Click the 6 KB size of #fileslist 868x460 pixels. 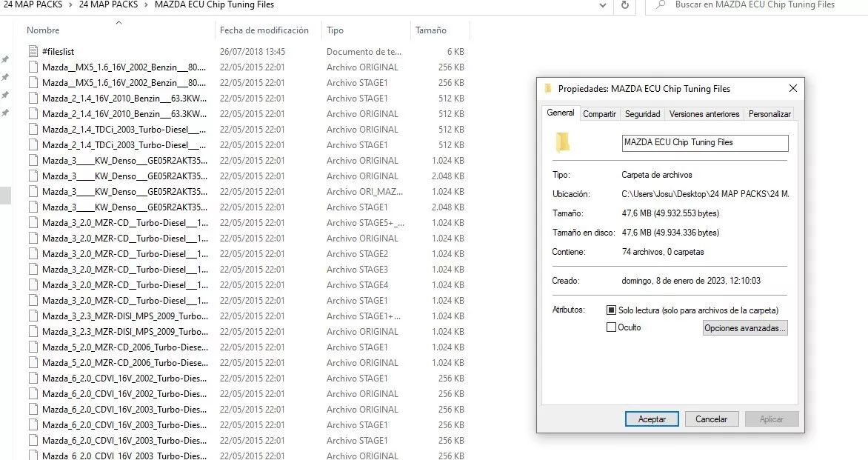coord(455,51)
